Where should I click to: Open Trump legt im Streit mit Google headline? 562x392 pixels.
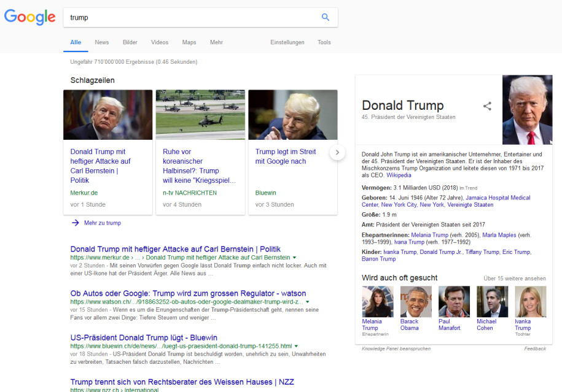pos(286,156)
